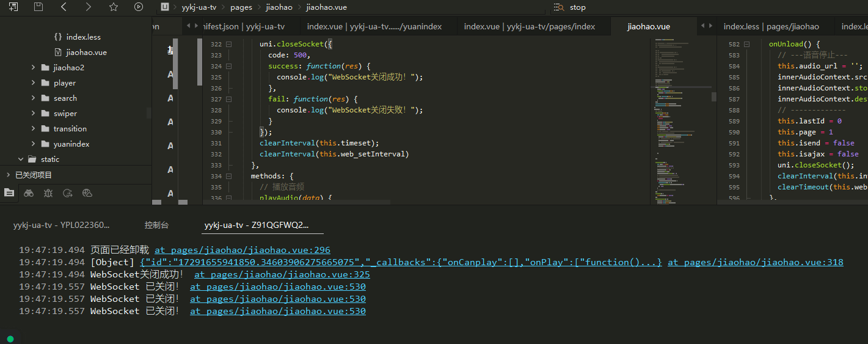Go back with the left arrow icon
This screenshot has height=344, width=868.
tap(64, 7)
